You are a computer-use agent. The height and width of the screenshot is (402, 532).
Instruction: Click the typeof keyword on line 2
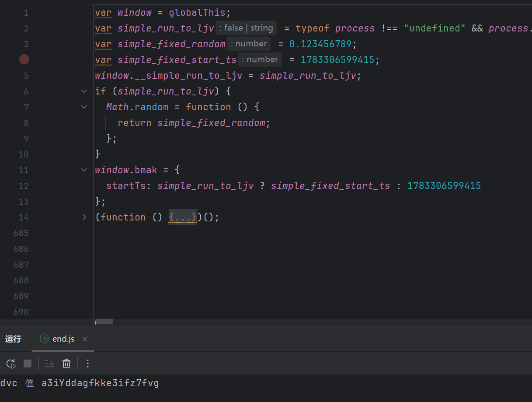312,28
